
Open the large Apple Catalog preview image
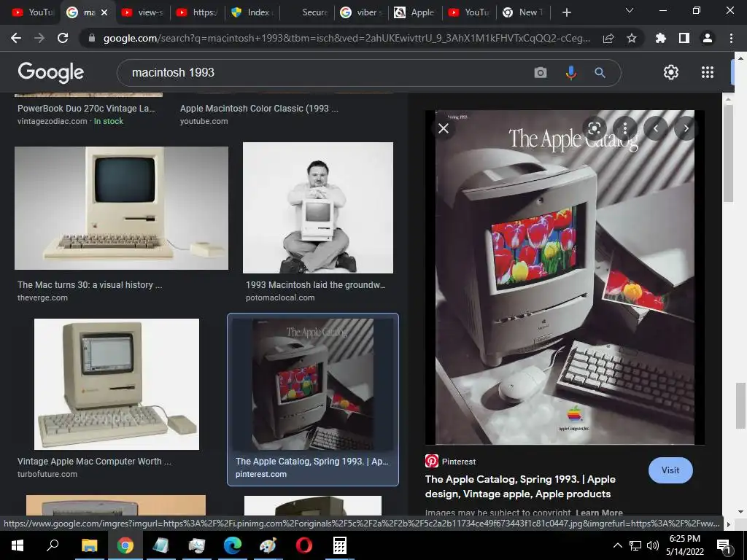point(565,277)
